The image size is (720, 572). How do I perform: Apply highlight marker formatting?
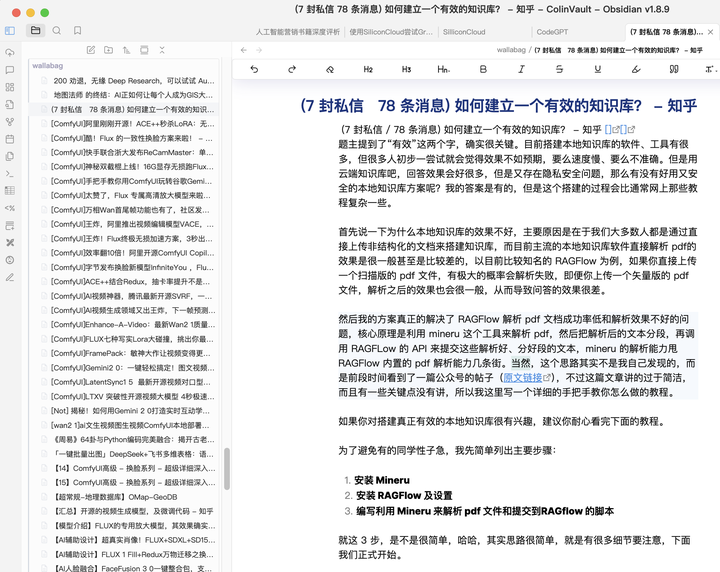[636, 69]
